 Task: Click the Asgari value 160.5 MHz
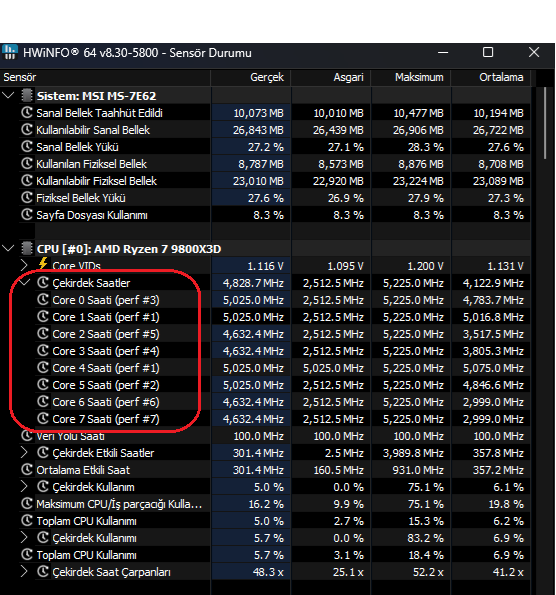pos(339,470)
